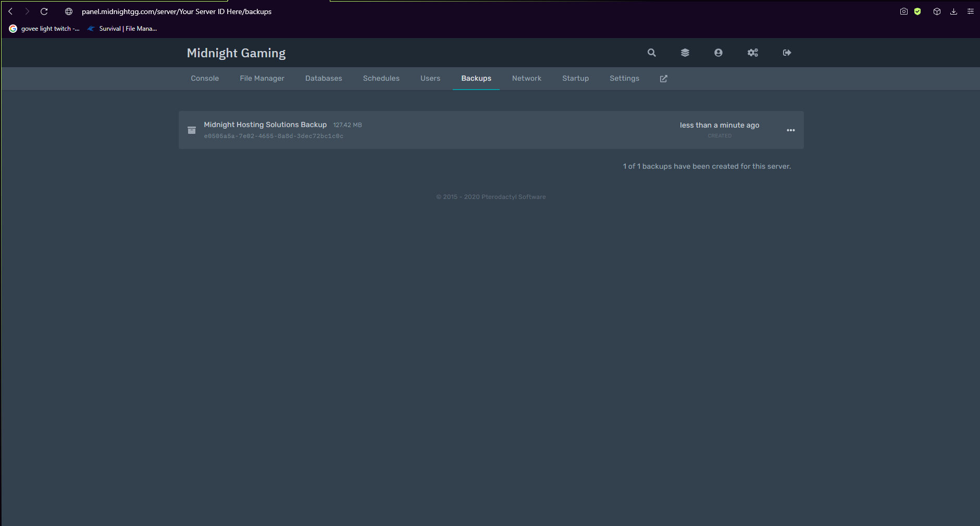Click the address bar URL field

point(177,11)
